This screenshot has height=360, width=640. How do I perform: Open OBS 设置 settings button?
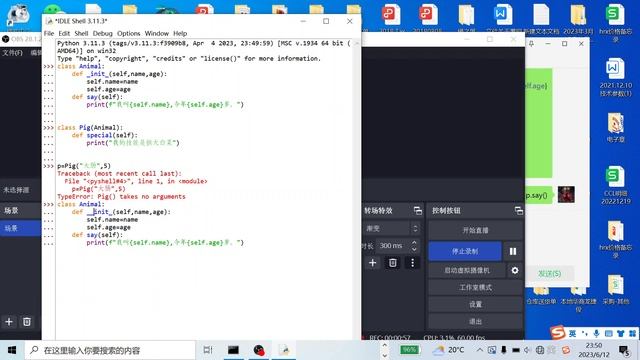[x=476, y=304]
